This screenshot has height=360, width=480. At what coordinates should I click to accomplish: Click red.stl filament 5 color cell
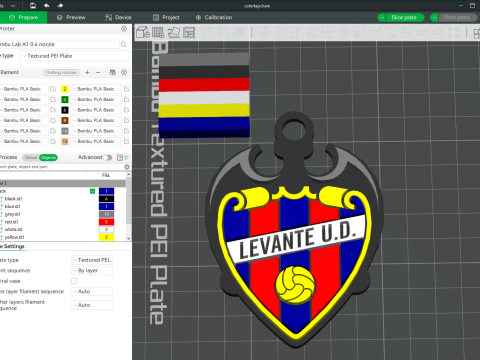106,222
